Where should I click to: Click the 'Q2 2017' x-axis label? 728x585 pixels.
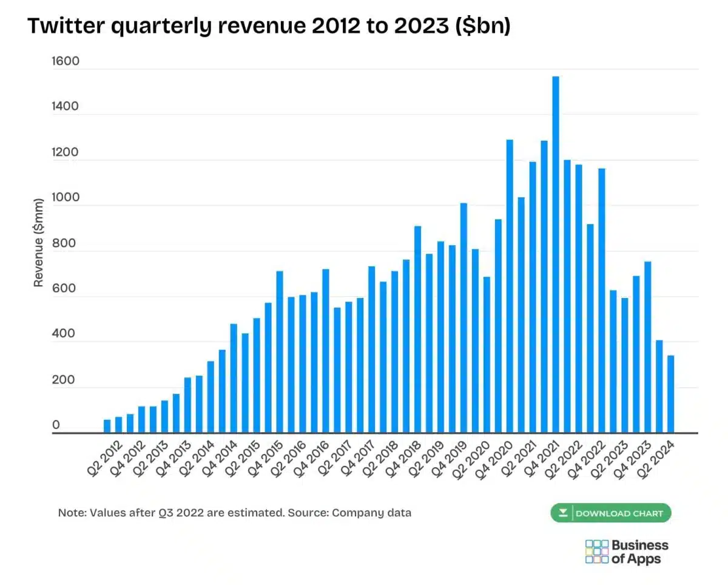click(x=335, y=459)
